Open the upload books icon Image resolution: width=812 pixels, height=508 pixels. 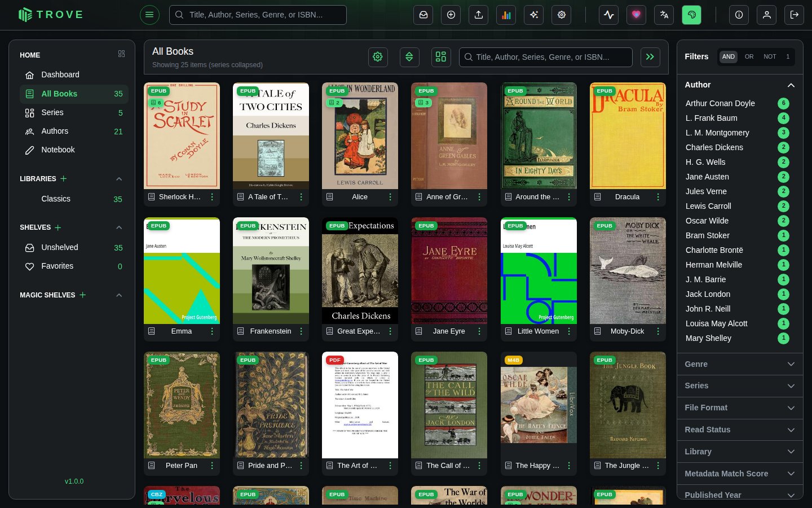[479, 15]
